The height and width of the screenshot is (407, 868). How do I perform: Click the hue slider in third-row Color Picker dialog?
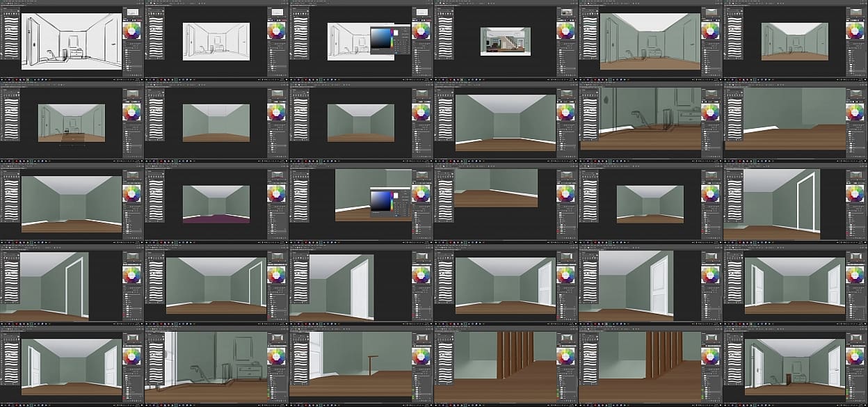392,202
